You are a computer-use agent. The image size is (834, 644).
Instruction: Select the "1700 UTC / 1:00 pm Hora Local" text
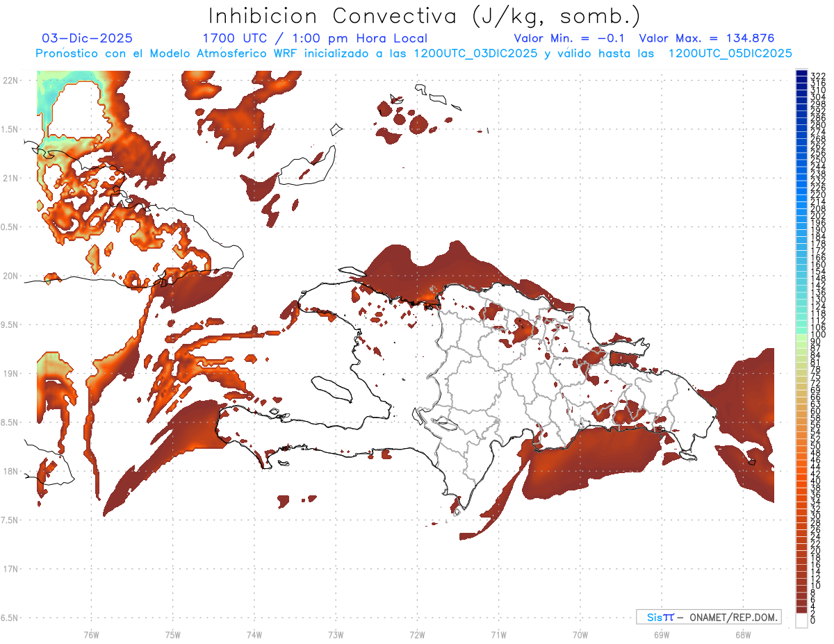click(315, 38)
